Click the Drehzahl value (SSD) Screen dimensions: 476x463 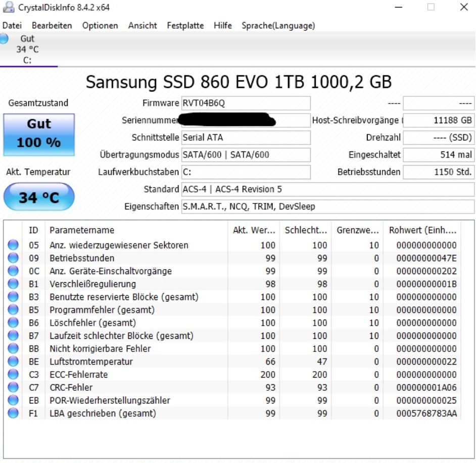point(439,137)
